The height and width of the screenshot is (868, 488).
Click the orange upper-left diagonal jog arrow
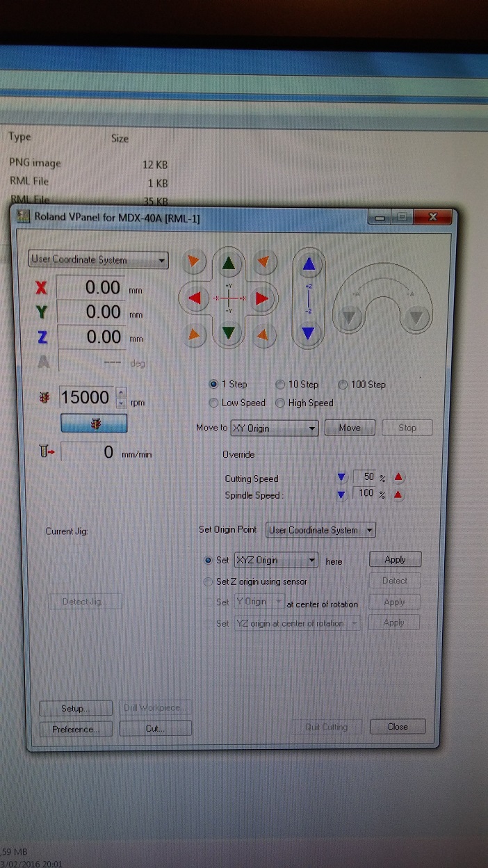point(194,262)
